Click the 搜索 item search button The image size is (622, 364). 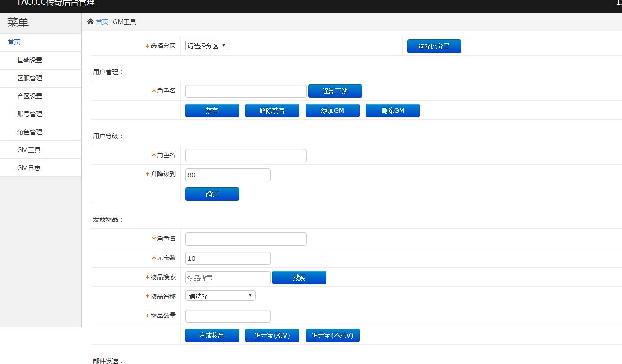click(x=299, y=277)
